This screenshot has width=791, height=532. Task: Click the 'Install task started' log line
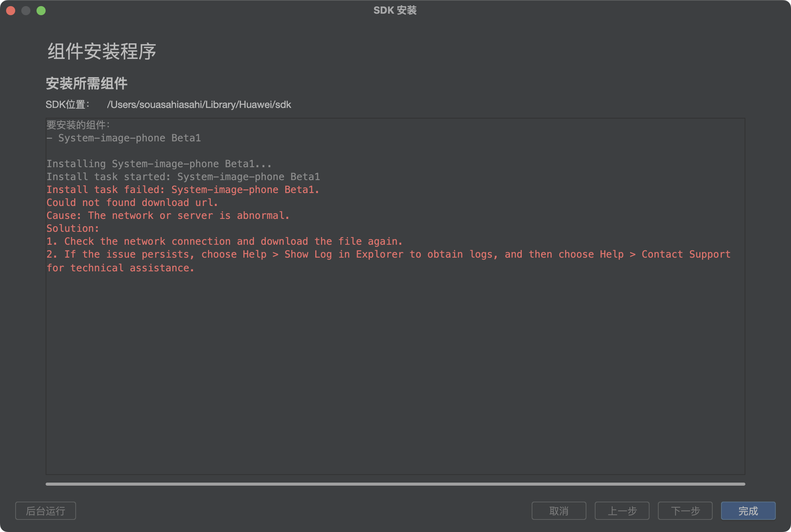183,177
